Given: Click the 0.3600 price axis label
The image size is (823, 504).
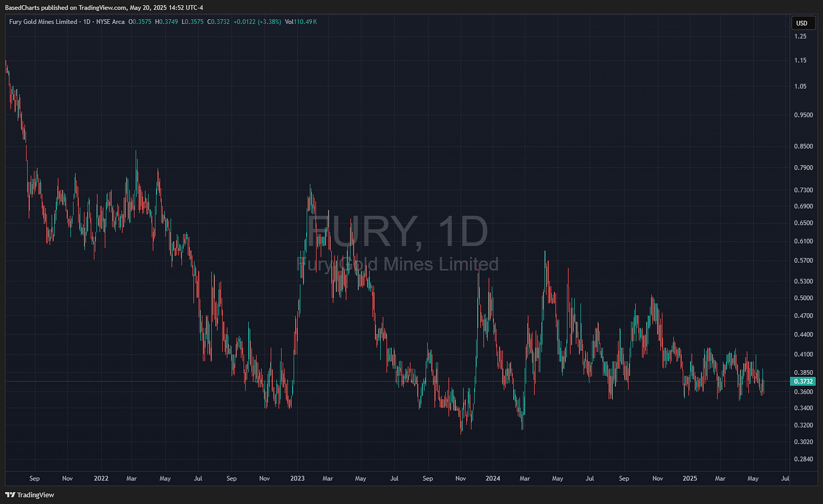Looking at the screenshot, I should (803, 392).
